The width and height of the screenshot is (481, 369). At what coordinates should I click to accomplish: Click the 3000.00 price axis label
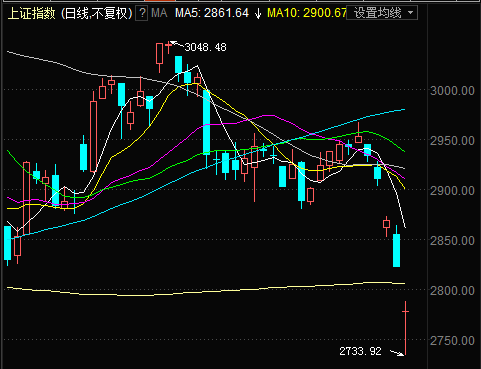[452, 91]
